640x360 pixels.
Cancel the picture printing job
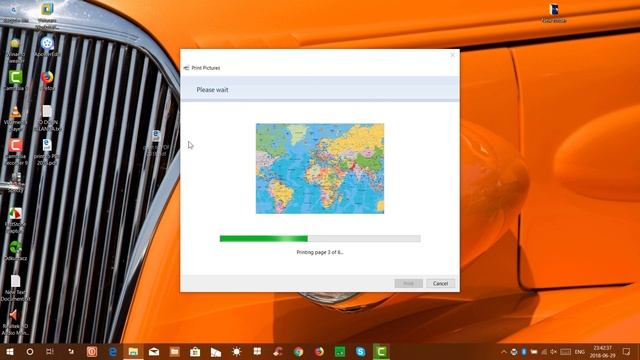tap(440, 283)
